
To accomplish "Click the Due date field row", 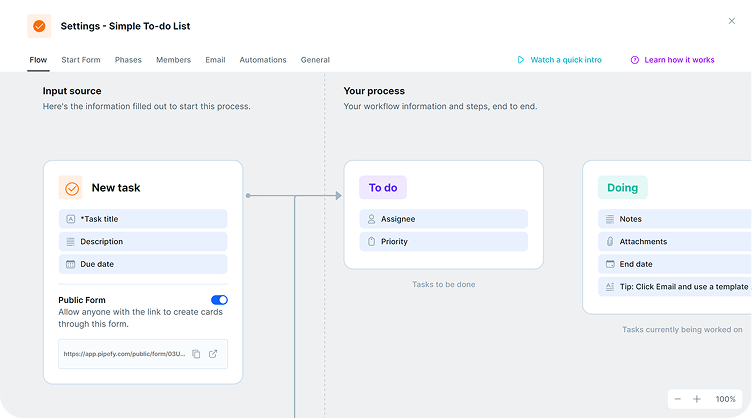I will [143, 264].
